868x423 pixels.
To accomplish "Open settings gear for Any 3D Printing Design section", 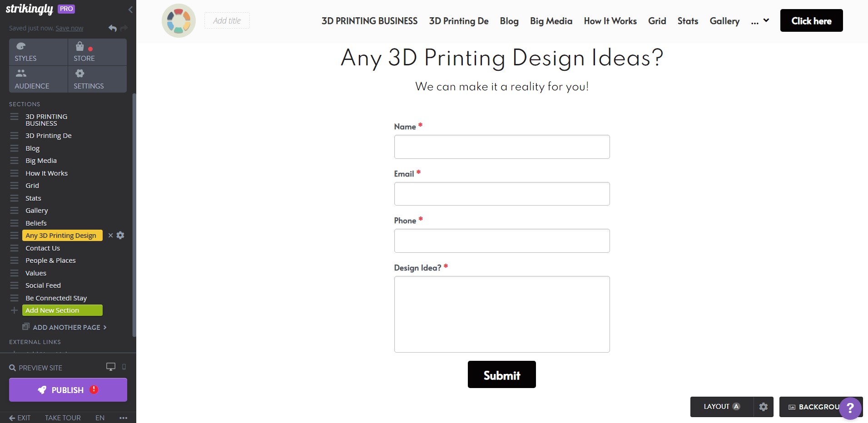I will coord(120,235).
